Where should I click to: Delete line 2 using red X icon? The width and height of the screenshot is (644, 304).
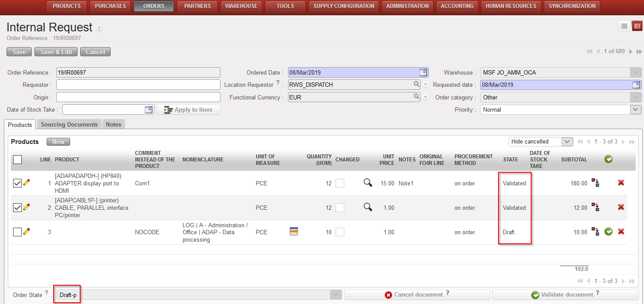coord(621,207)
